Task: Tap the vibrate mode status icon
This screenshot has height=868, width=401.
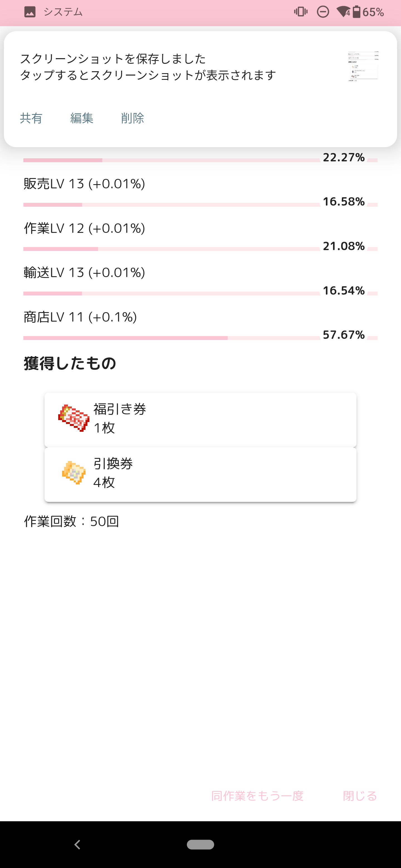Action: tap(300, 12)
